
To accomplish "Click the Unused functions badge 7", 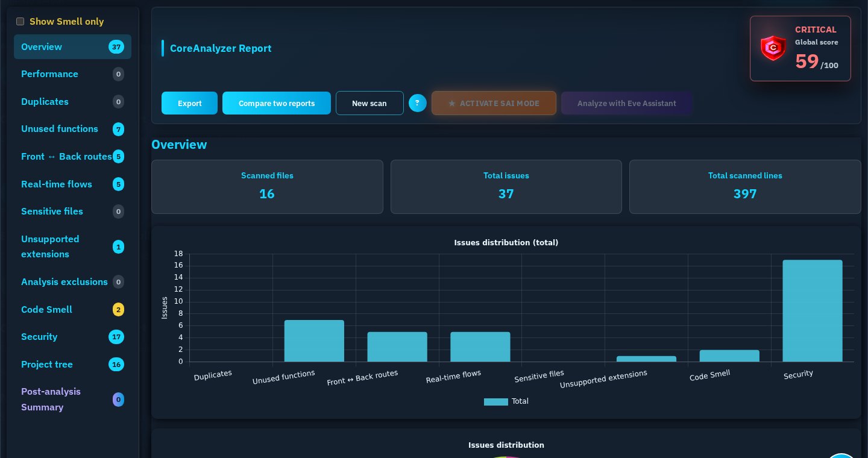I will point(118,129).
